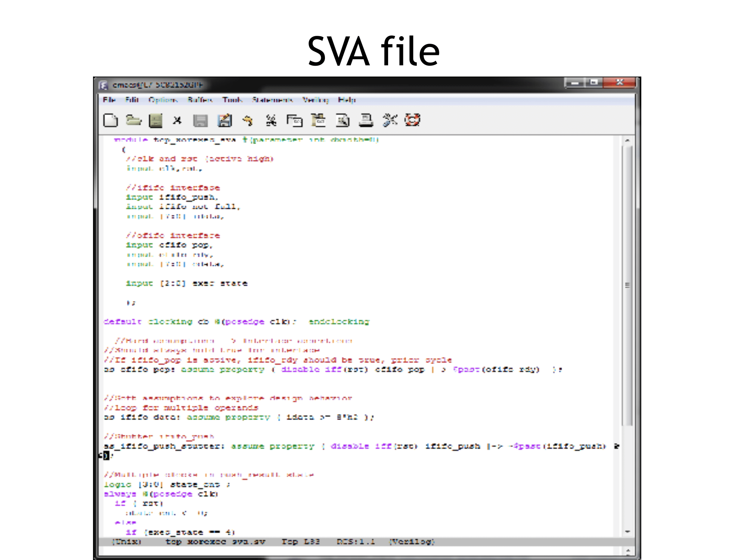
Task: Create a new file with the blank-page icon
Action: click(110, 120)
